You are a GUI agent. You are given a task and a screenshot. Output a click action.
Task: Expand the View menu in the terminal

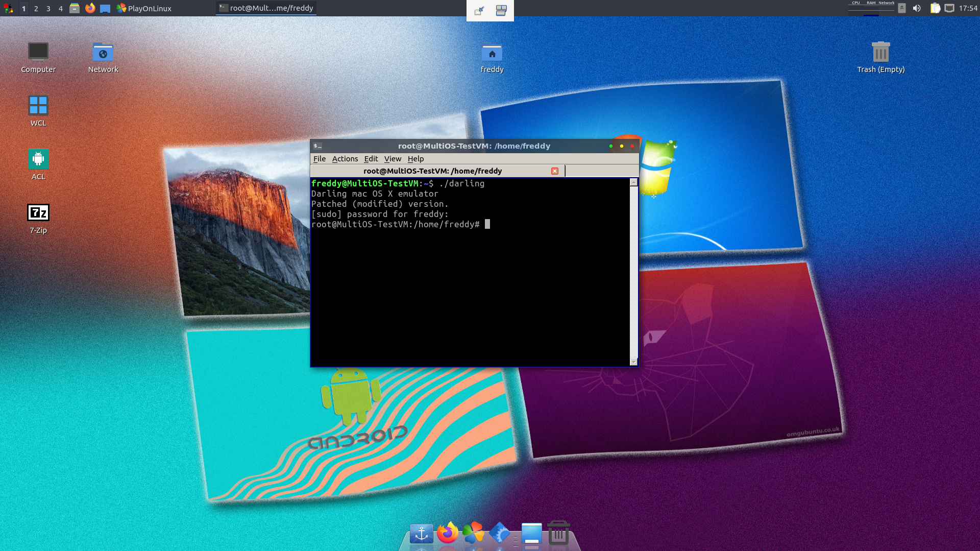[x=393, y=159]
